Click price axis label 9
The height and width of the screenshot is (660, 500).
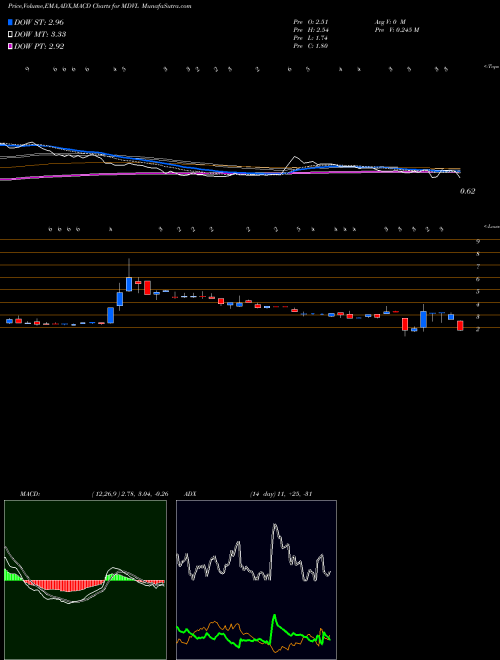(478, 242)
